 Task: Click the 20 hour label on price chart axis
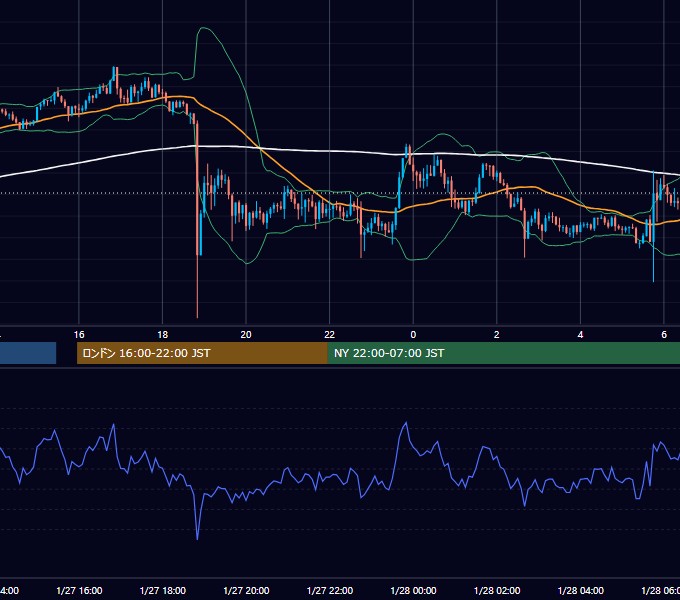coord(246,335)
